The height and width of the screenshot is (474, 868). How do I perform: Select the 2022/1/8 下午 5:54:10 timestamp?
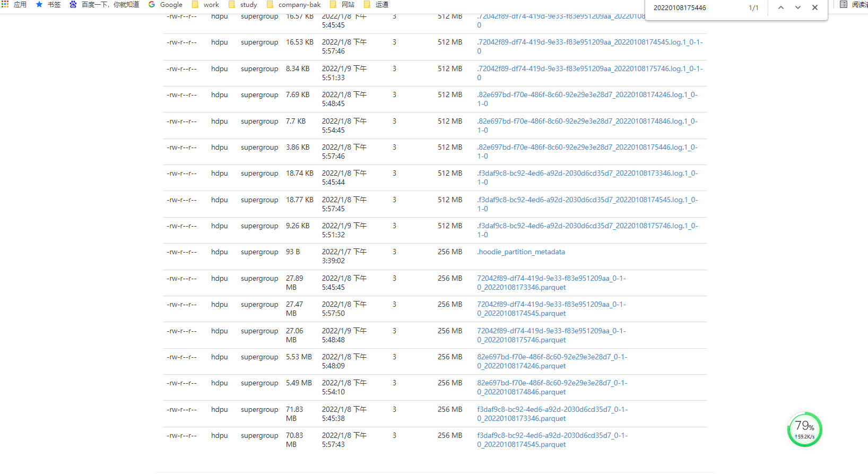point(344,387)
